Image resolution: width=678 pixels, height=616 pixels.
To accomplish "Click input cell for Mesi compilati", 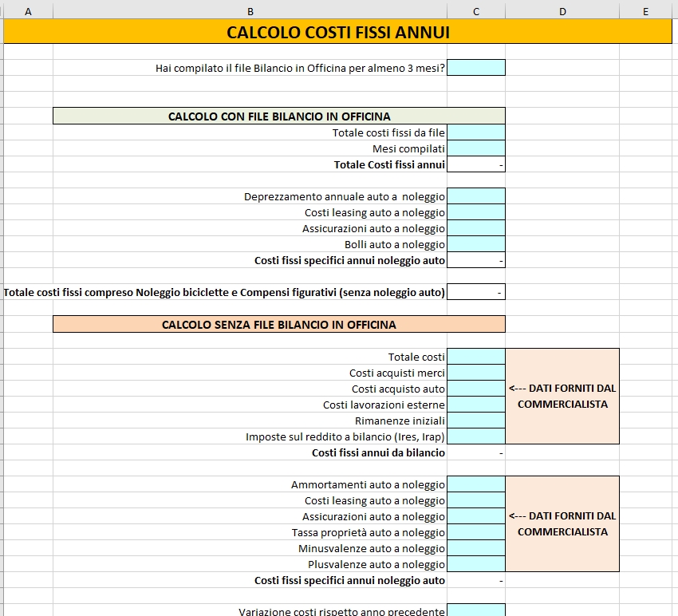I will click(476, 148).
